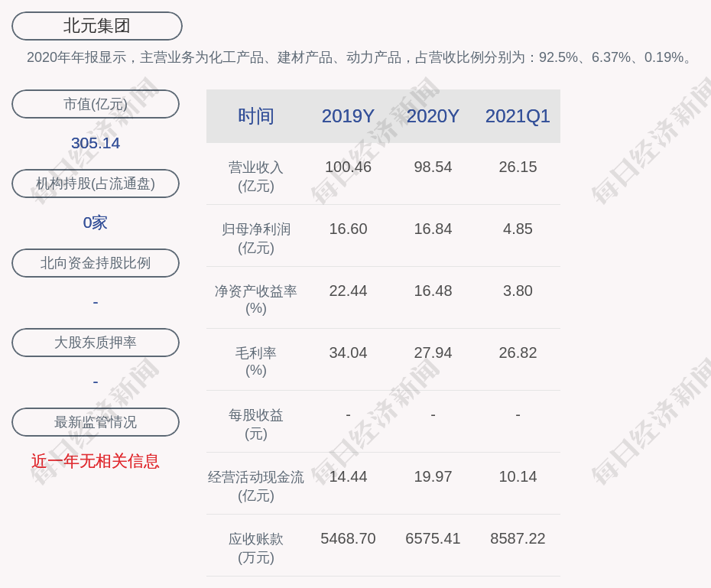Select the 时间 column header

pos(255,116)
